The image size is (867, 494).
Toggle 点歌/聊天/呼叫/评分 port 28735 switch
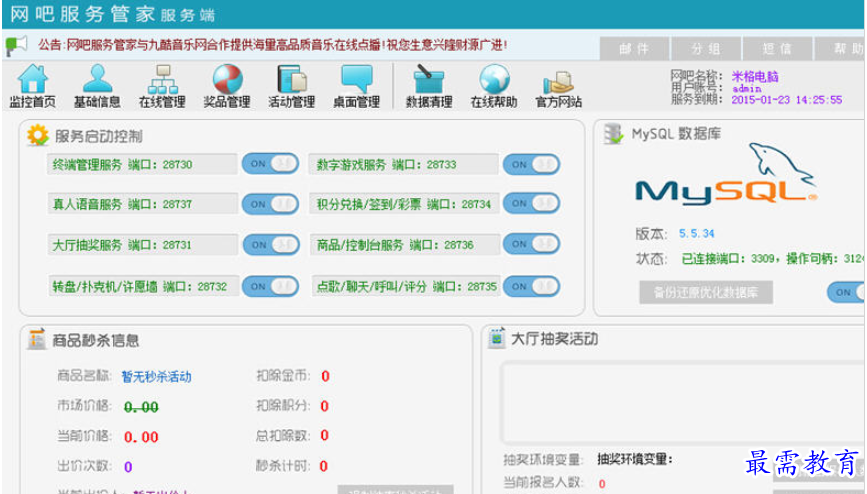531,286
